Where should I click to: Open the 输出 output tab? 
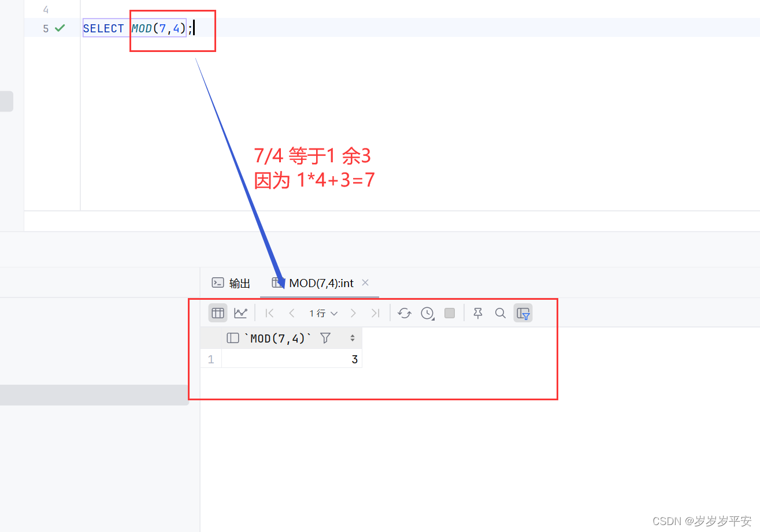(231, 282)
